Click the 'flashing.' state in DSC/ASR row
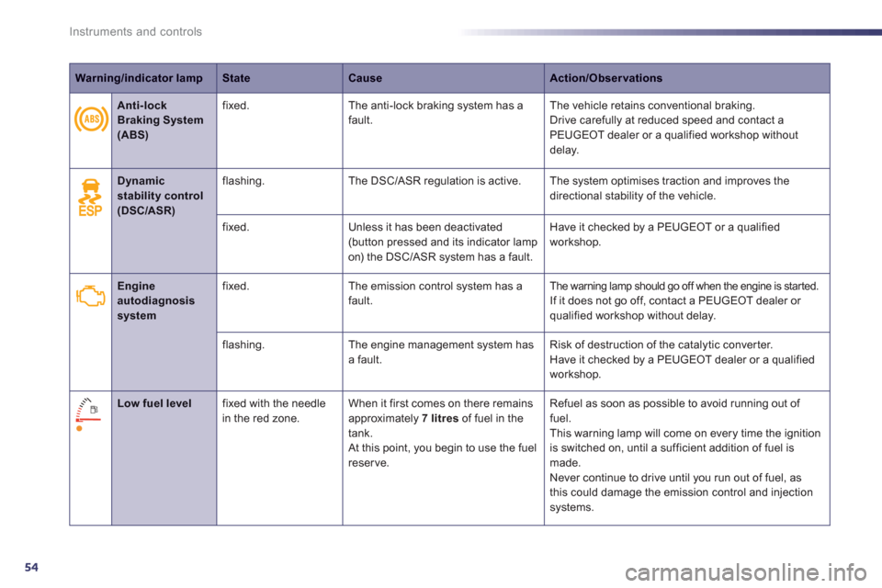Viewport: 882px width, 588px height. [243, 181]
